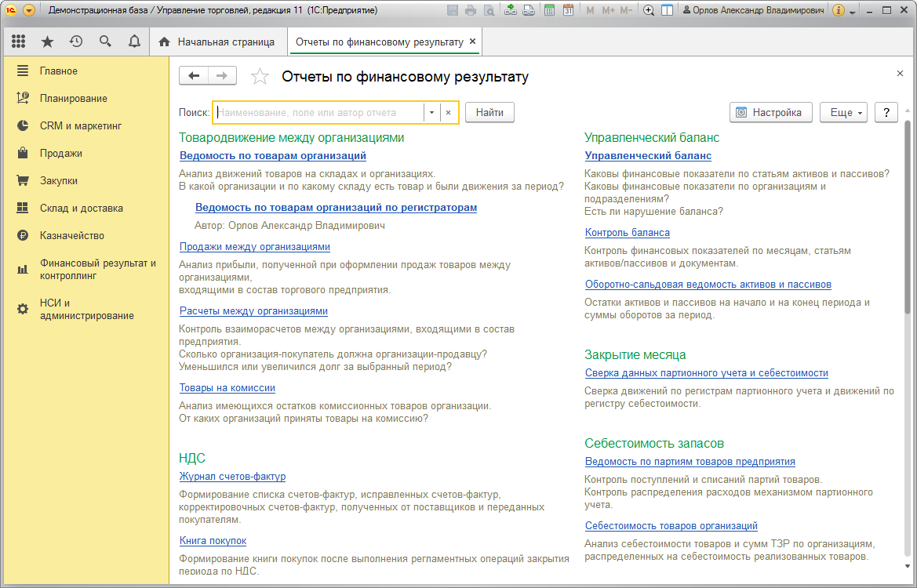The image size is (917, 588).
Task: Add this page to favorites with star
Action: coord(260,77)
